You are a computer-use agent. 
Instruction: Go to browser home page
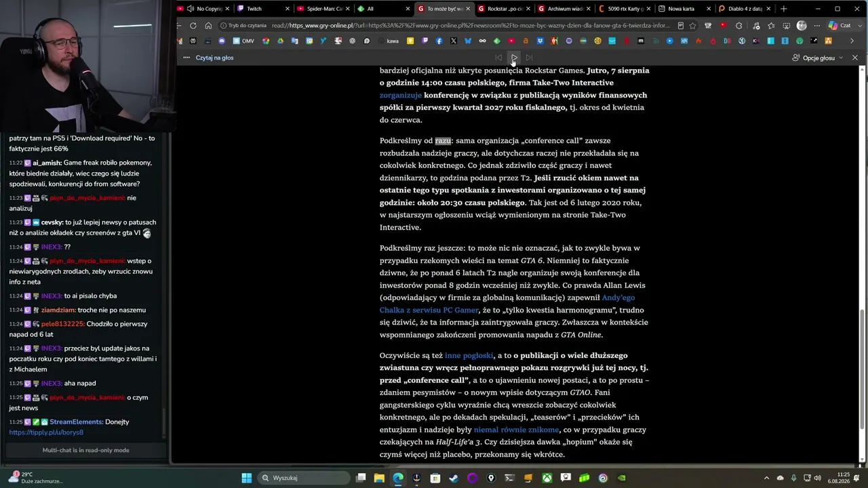(x=208, y=26)
